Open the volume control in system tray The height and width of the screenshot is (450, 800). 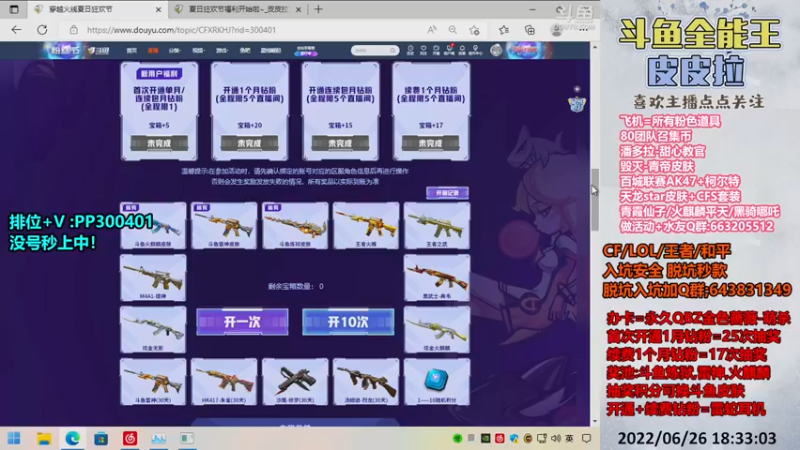556,438
